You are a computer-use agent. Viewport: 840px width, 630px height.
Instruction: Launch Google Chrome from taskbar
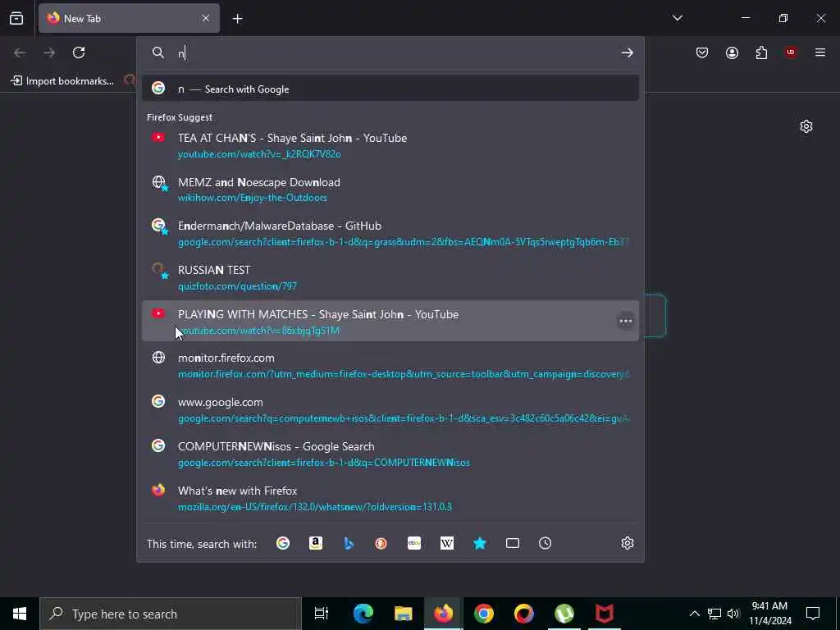click(483, 614)
